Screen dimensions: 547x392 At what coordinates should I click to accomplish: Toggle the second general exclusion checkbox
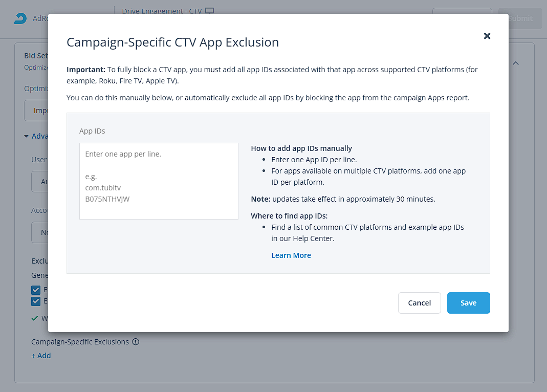[36, 301]
